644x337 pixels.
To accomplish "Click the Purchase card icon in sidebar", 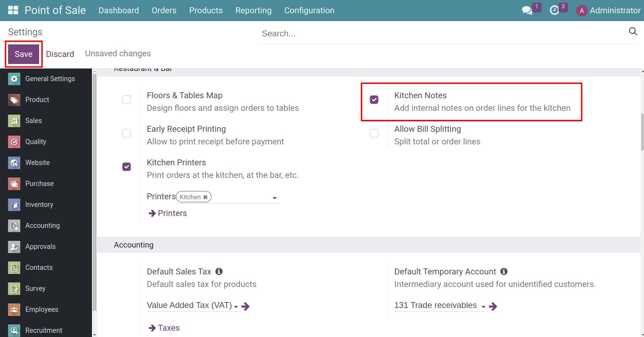I will (14, 184).
